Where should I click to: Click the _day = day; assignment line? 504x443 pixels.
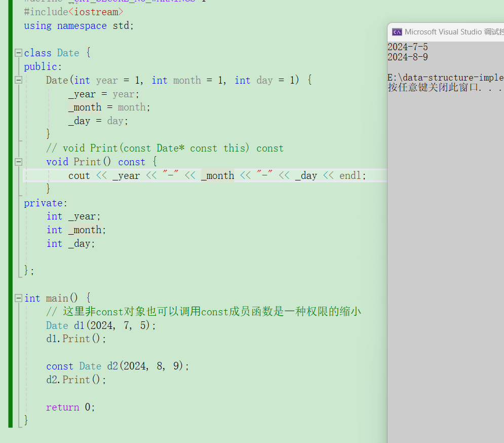pos(98,121)
